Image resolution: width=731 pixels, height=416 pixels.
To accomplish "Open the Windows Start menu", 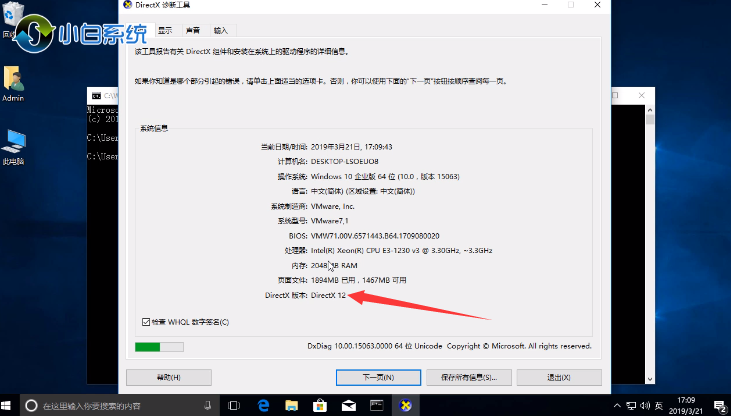I will click(x=7, y=405).
